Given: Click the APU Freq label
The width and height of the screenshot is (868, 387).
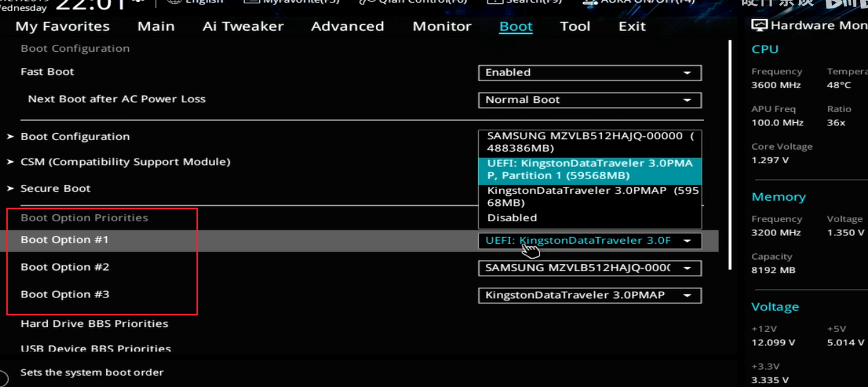Looking at the screenshot, I should (773, 109).
